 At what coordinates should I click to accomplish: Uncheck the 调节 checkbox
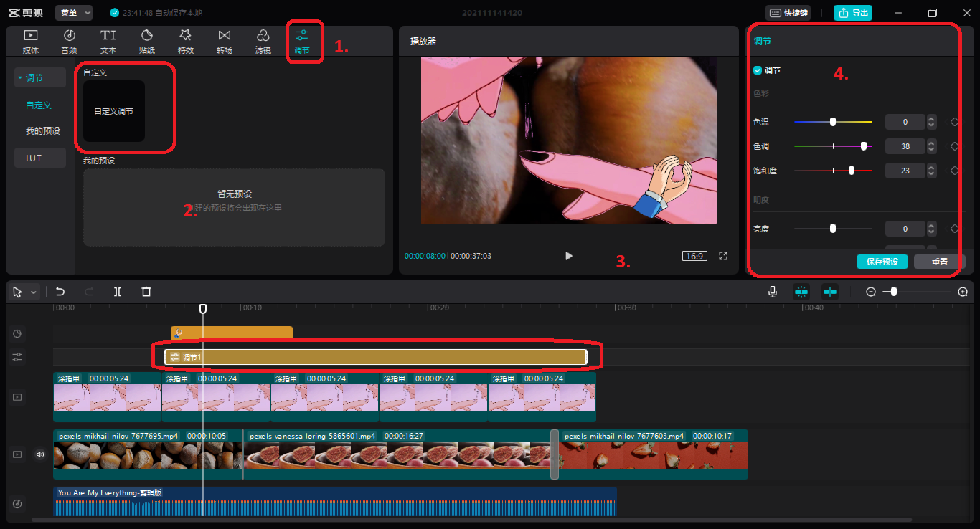[758, 70]
